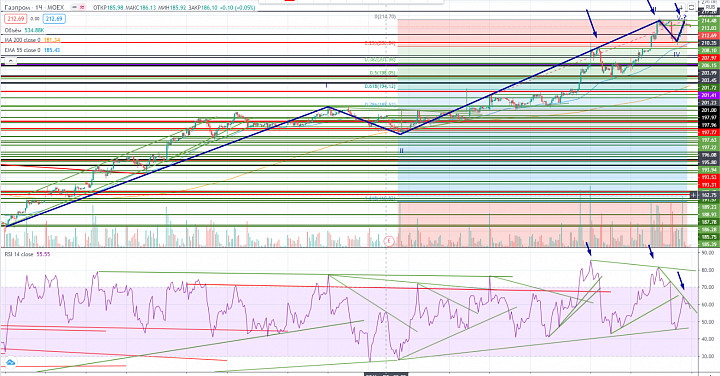720x376 pixels.
Task: Select the Объём volume indicator legend
Action: (x=24, y=30)
